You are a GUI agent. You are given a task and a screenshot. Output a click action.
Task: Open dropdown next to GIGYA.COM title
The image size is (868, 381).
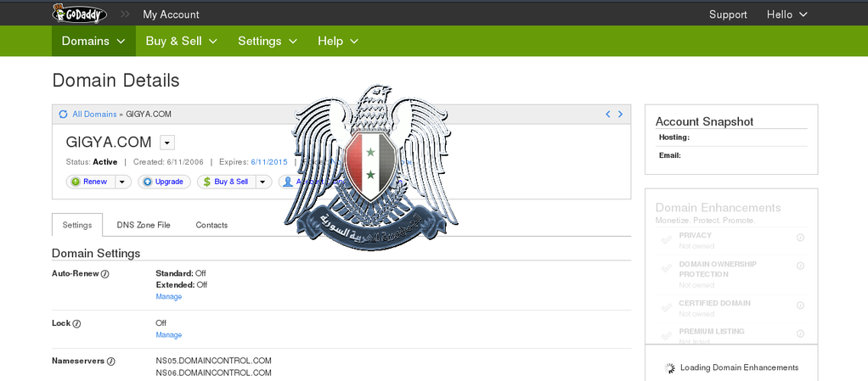tap(167, 143)
